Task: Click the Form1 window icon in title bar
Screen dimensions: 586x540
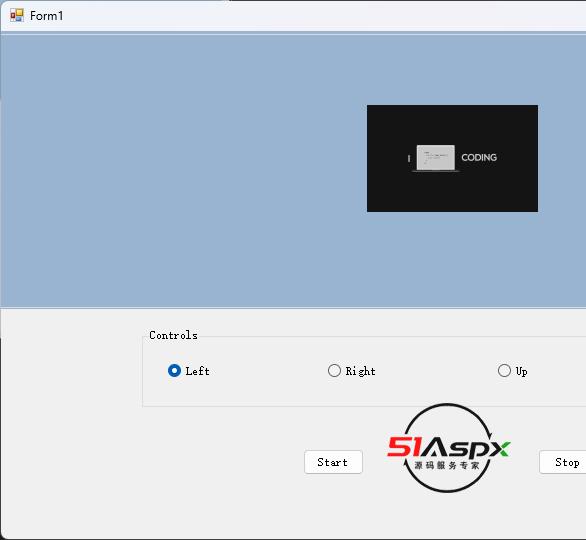Action: click(x=16, y=15)
